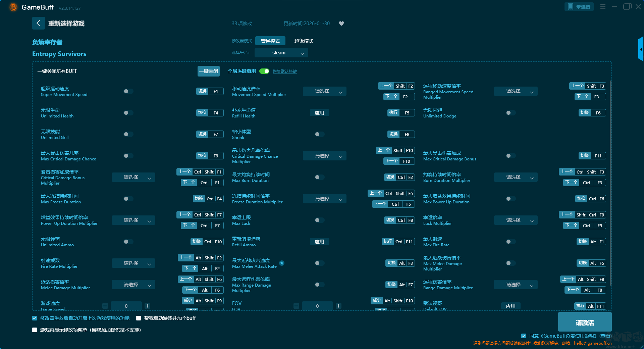Toggle Unlimited Health switch
Viewport: 644px width, 349px height.
126,113
